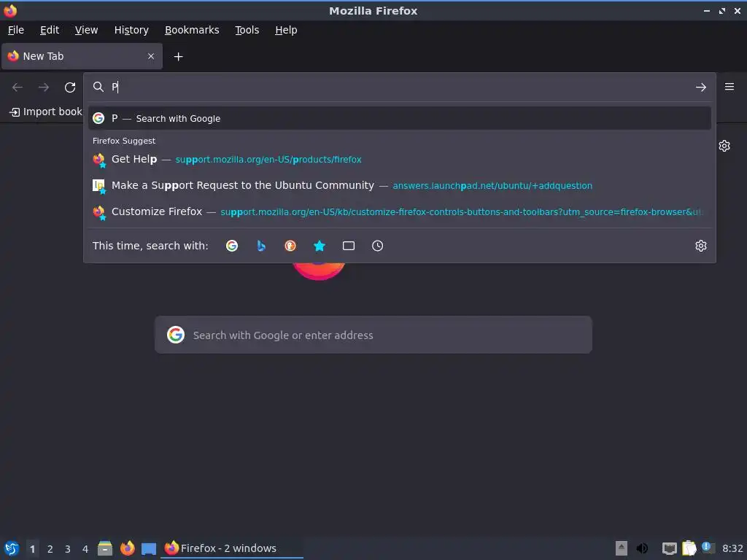Search bookmarks using the star icon
Viewport: 747px width, 560px height.
(x=320, y=246)
